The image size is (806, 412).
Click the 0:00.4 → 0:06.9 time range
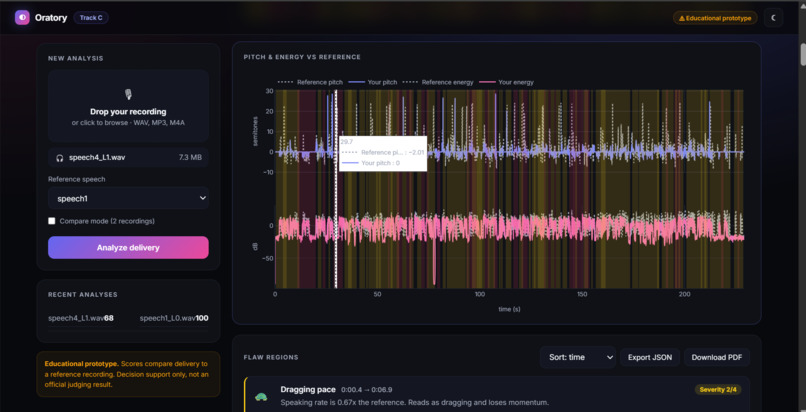367,390
